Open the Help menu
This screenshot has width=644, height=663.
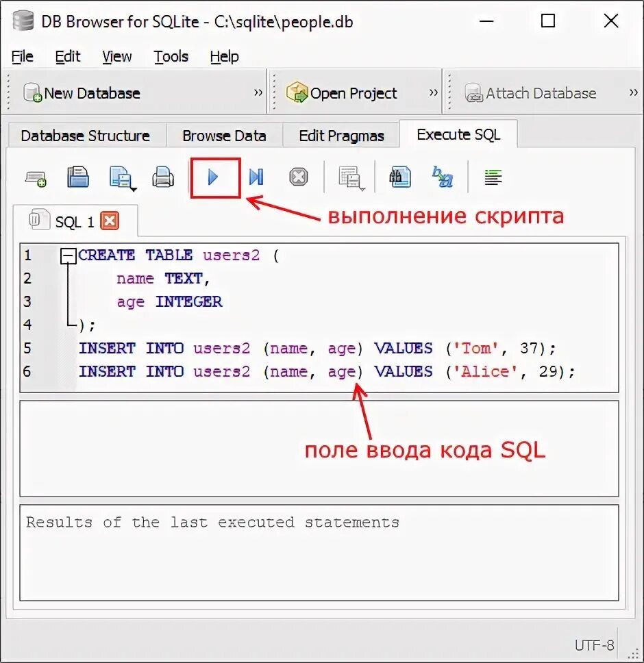pyautogui.click(x=225, y=56)
